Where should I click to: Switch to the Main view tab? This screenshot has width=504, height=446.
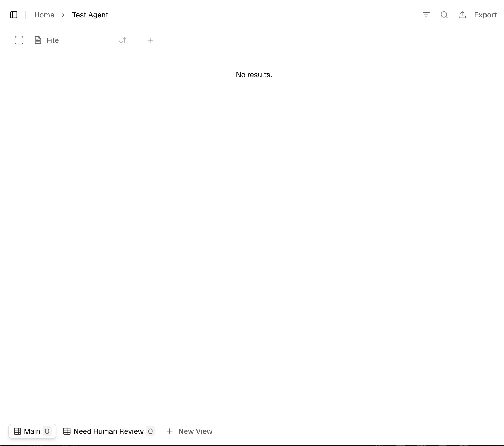[x=32, y=431]
